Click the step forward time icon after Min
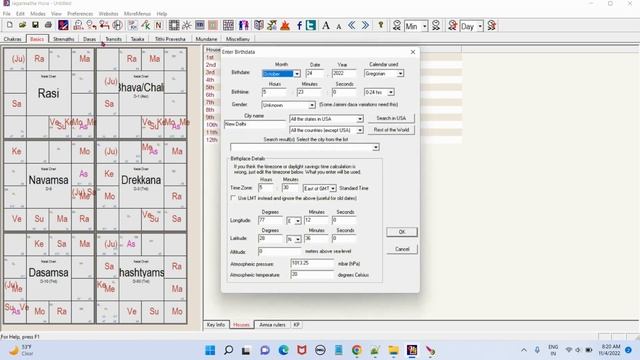Screen dimensions: 640x360 point(436,25)
